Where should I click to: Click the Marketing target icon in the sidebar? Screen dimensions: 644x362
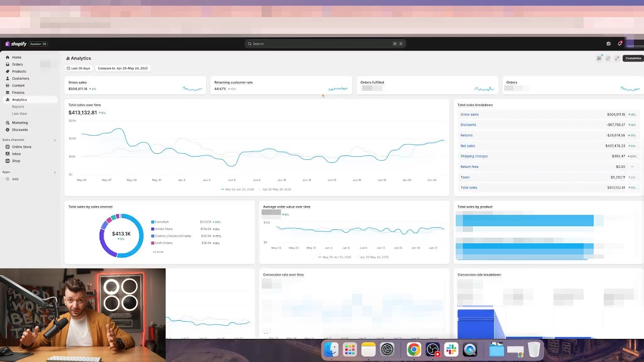coord(8,123)
